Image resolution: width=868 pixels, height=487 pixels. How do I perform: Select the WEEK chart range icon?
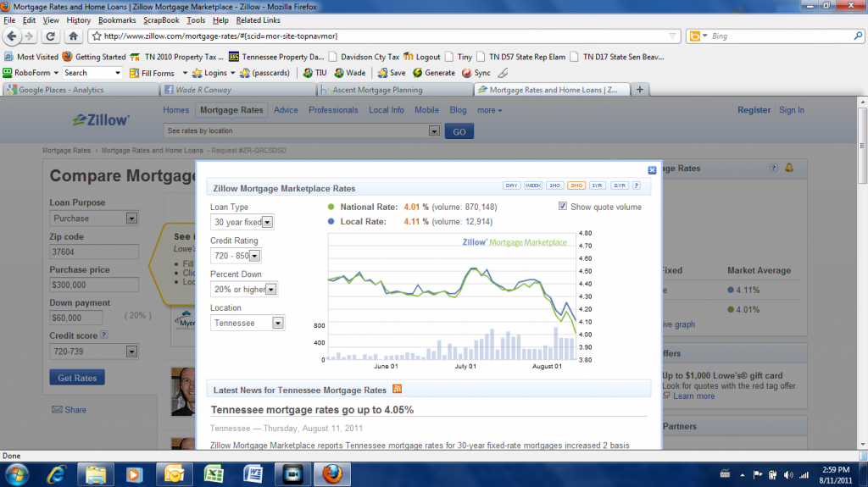click(x=533, y=185)
